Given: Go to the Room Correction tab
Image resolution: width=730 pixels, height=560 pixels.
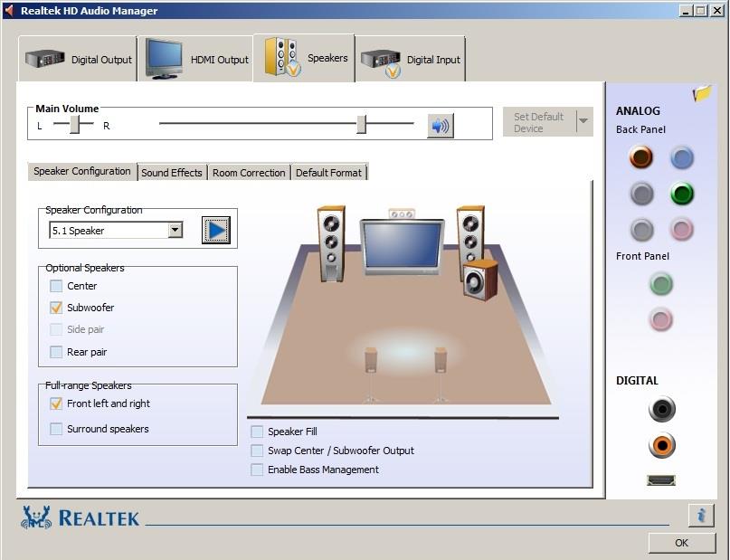Looking at the screenshot, I should tap(249, 173).
